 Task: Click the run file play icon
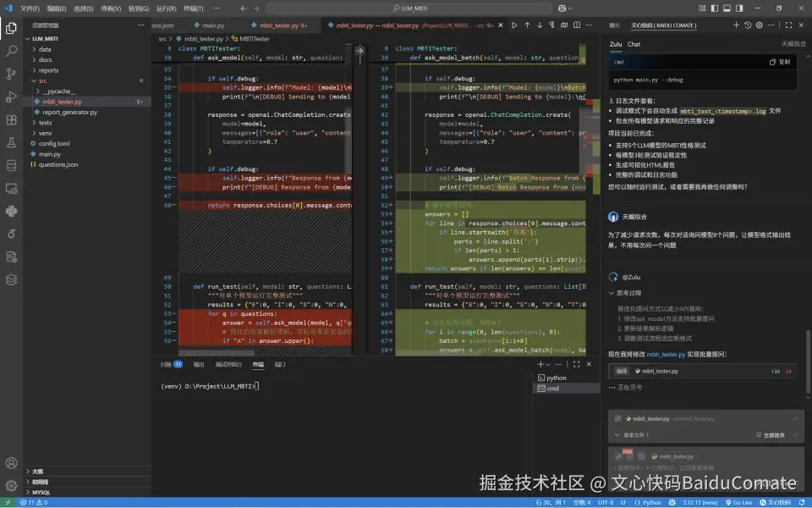pyautogui.click(x=513, y=25)
